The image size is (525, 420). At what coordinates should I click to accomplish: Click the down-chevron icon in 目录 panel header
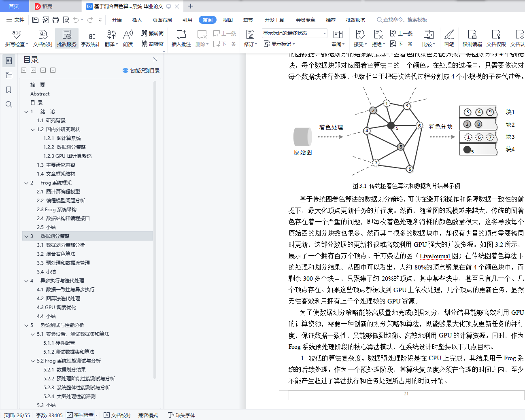coord(24,70)
